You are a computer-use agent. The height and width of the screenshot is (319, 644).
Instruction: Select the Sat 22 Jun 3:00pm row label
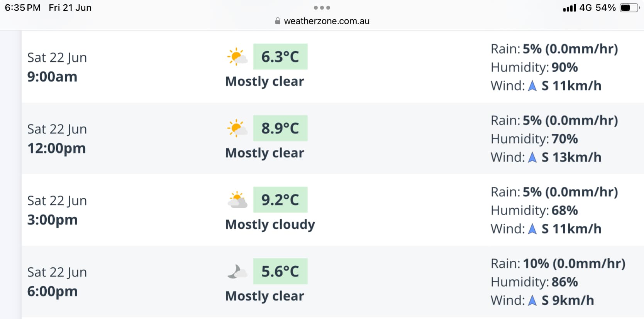click(57, 210)
